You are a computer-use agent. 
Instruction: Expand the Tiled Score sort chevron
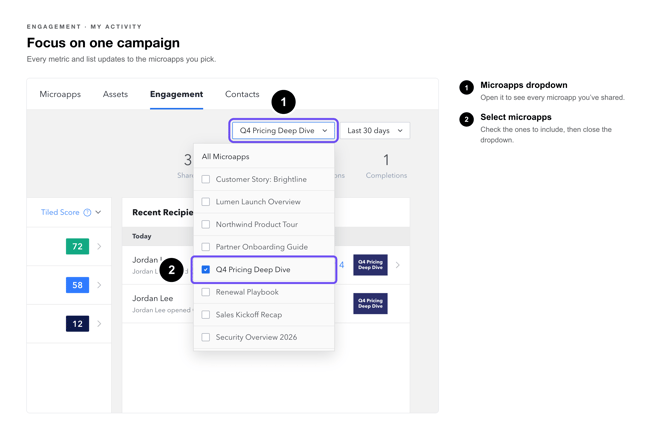tap(98, 212)
